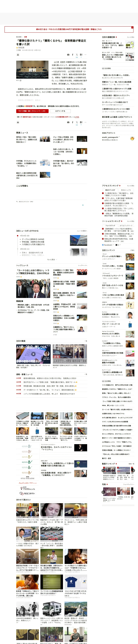Expand もっと見る under the 1-minute news digest
This screenshot has height=644, width=138.
click(52, 260)
